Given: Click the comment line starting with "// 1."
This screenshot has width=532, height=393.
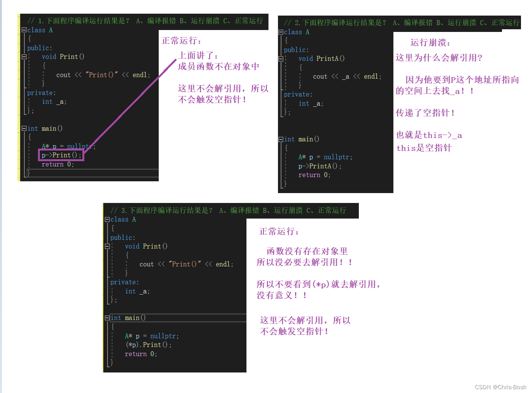Looking at the screenshot, I should point(145,21).
